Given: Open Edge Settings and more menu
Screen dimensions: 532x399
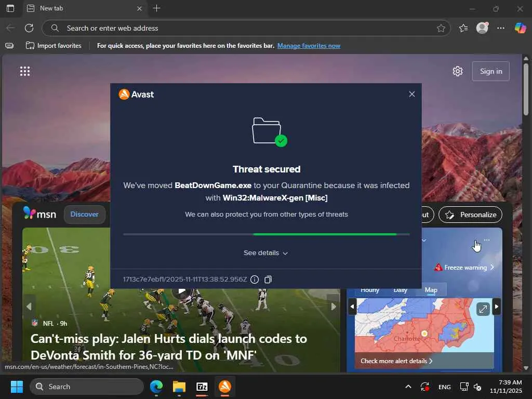Looking at the screenshot, I should pyautogui.click(x=500, y=28).
